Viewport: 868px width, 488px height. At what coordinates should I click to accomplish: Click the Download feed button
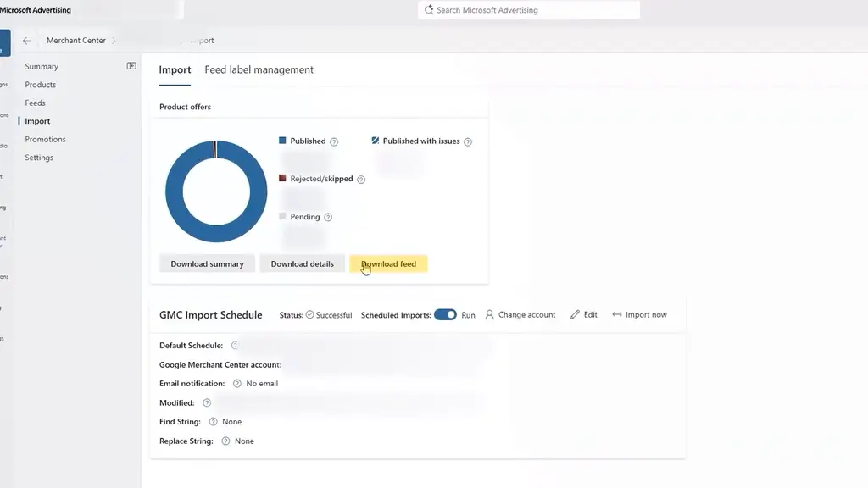[x=388, y=264]
